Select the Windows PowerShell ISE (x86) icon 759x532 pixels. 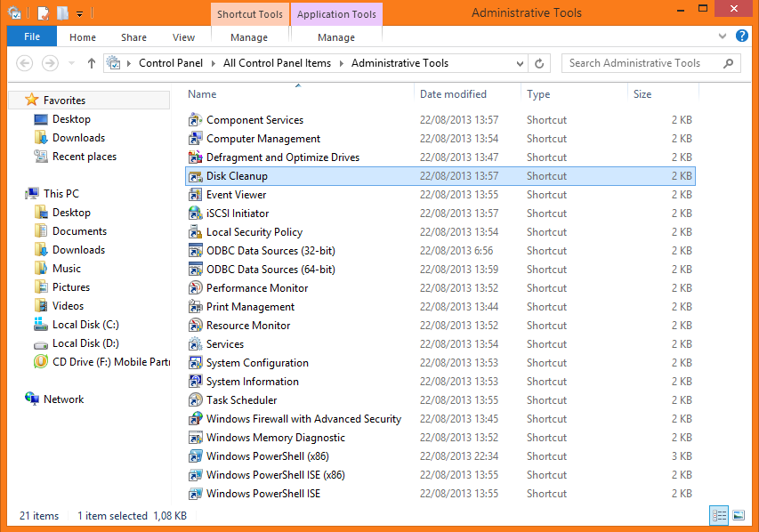tap(195, 475)
